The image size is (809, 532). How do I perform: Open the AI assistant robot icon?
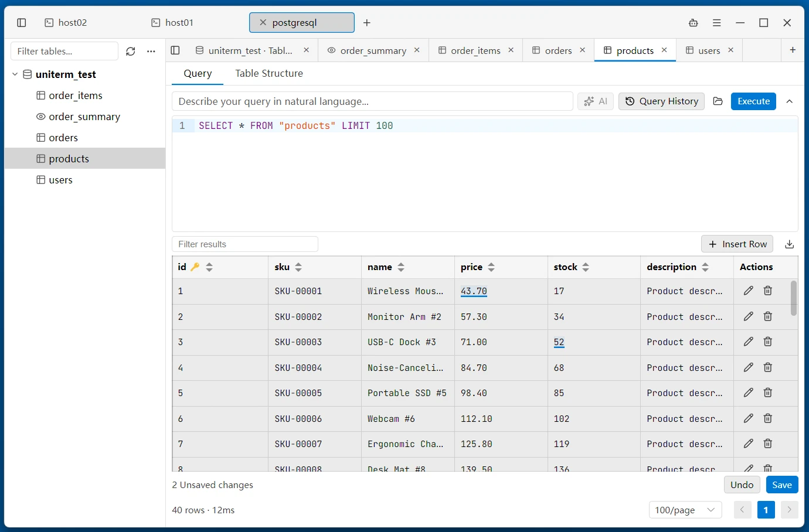[694, 23]
